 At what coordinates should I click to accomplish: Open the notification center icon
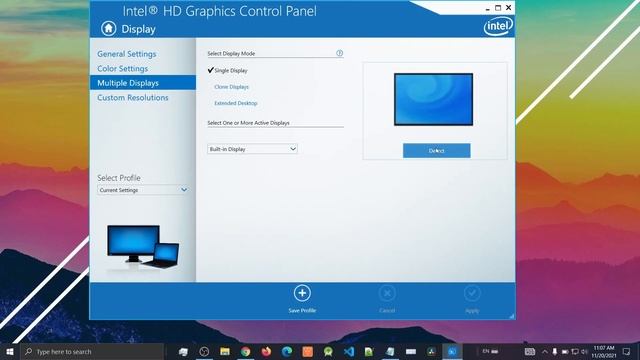(626, 351)
